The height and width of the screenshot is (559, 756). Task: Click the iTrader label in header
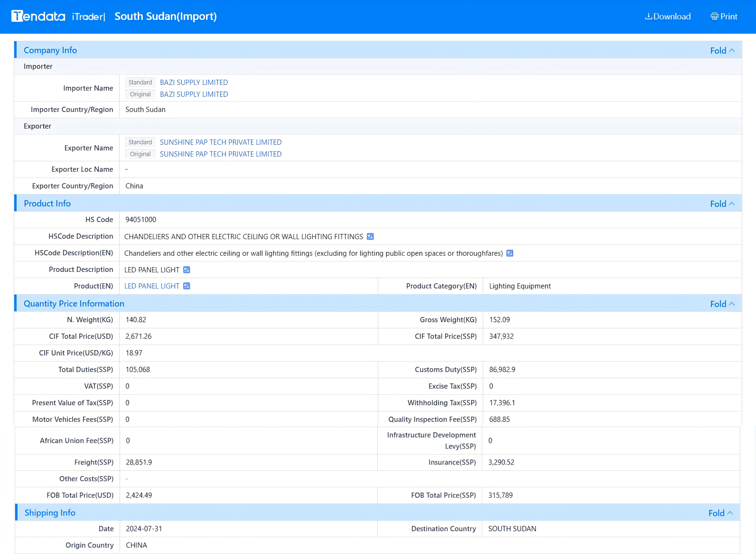tap(88, 17)
